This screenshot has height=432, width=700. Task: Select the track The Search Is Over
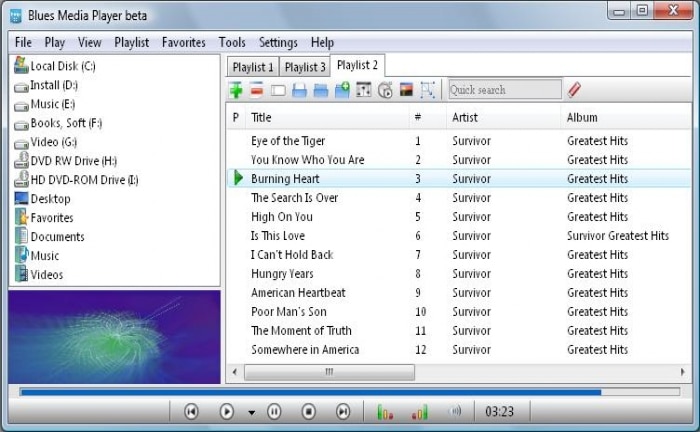[295, 198]
